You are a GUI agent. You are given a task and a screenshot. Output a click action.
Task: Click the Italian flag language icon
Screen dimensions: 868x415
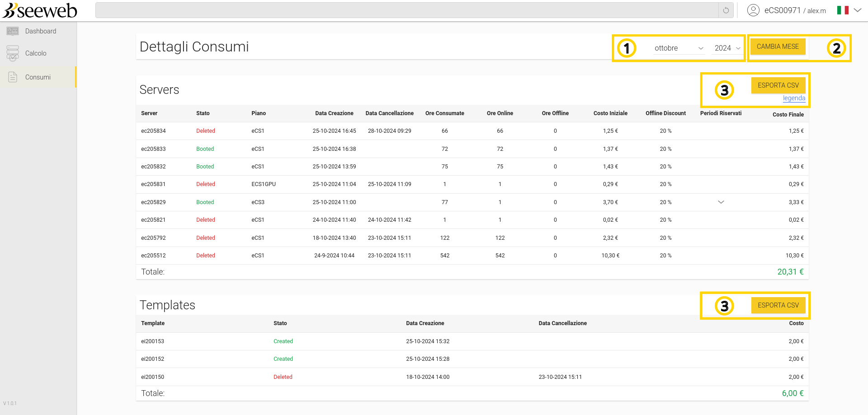coord(843,10)
